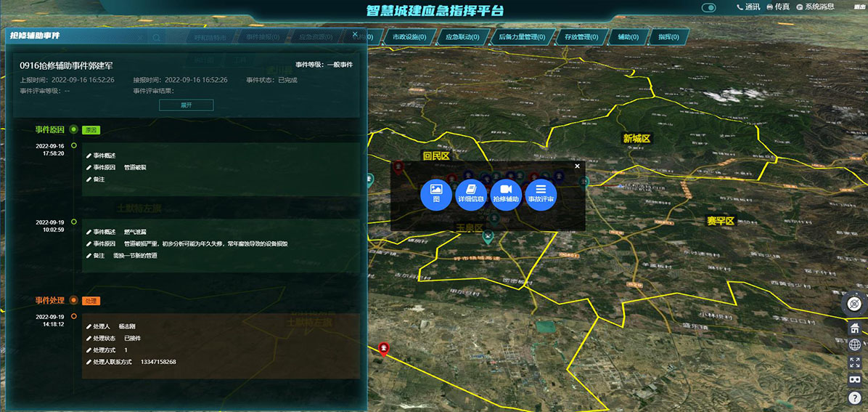
Task: Click contact number 13347158268
Action: click(x=158, y=362)
